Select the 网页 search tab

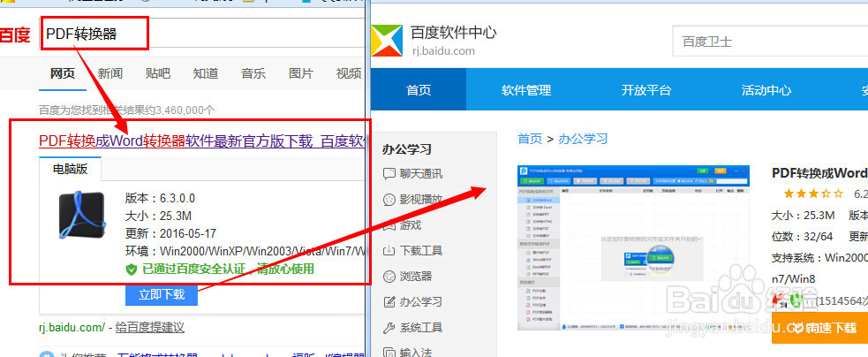(x=63, y=73)
